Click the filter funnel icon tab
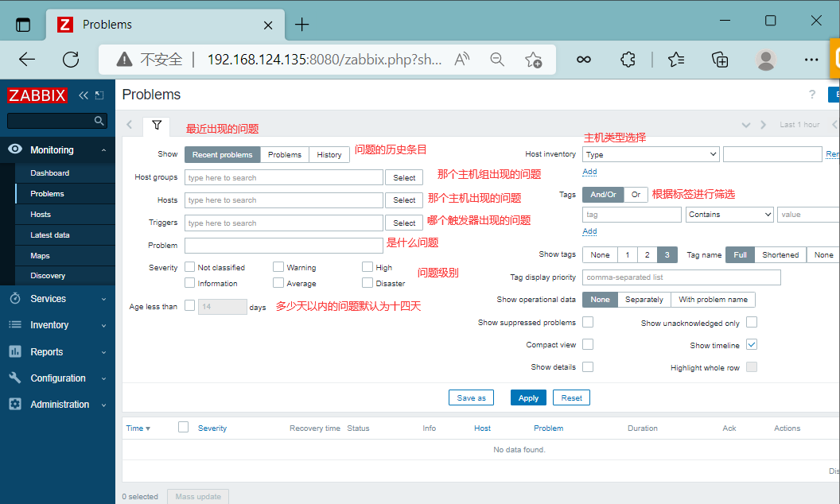This screenshot has width=840, height=504. [x=157, y=126]
